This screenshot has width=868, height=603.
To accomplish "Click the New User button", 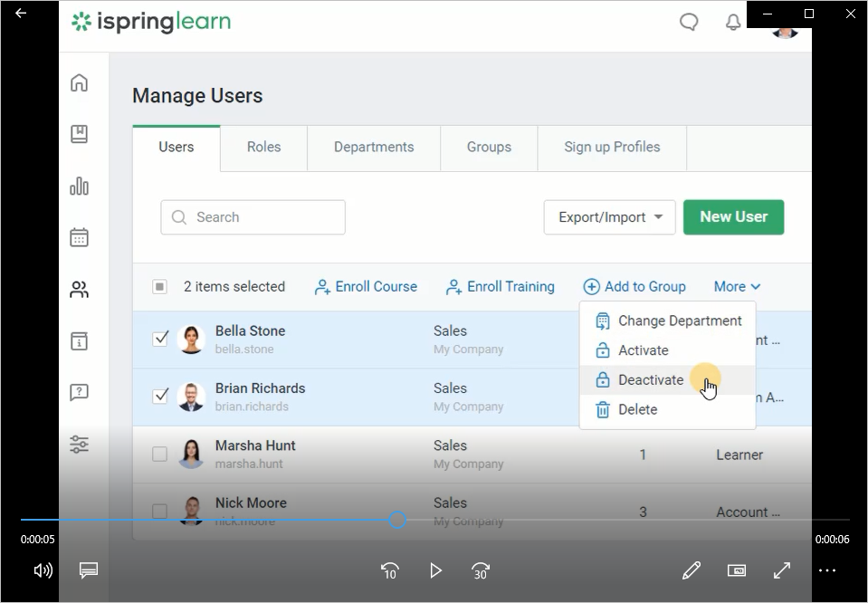I will (733, 217).
